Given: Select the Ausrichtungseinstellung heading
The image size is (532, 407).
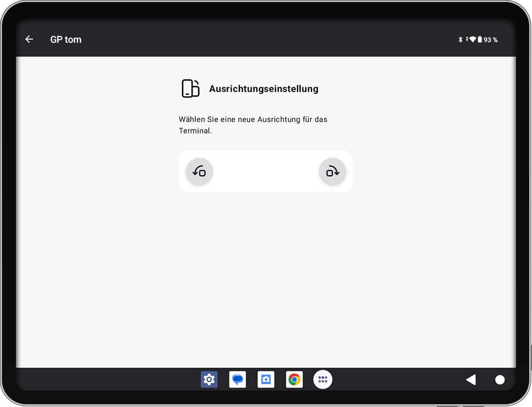Looking at the screenshot, I should [264, 89].
